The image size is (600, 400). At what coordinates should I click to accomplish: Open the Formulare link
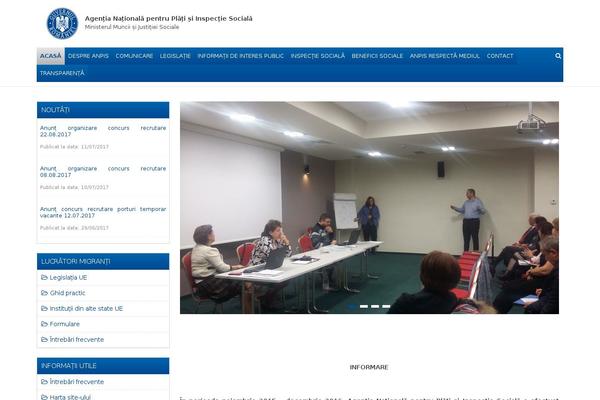[x=65, y=324]
